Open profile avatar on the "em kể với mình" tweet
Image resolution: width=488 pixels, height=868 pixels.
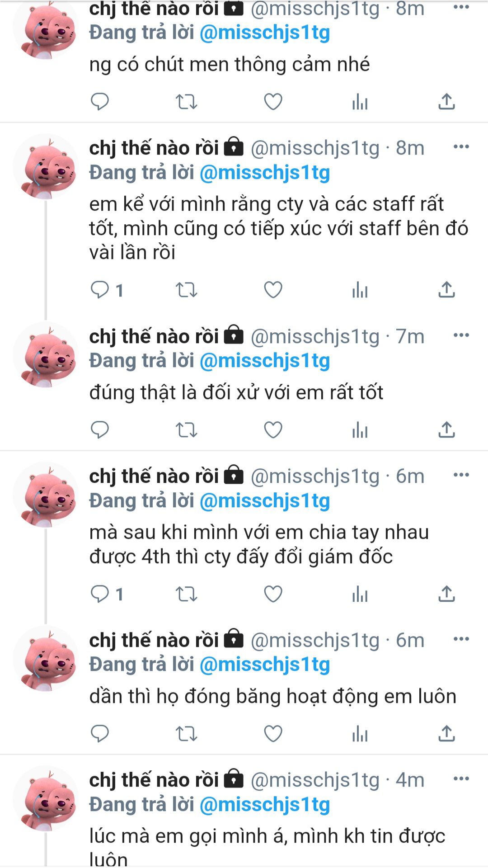point(45,166)
